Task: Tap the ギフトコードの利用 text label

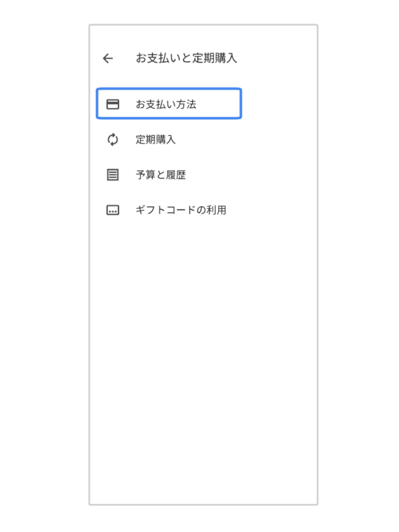Action: pyautogui.click(x=181, y=210)
